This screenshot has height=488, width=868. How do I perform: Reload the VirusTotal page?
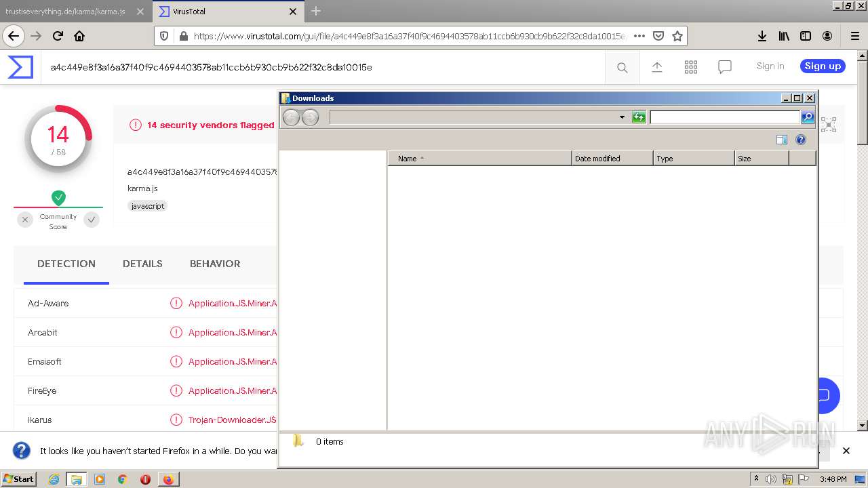[58, 36]
